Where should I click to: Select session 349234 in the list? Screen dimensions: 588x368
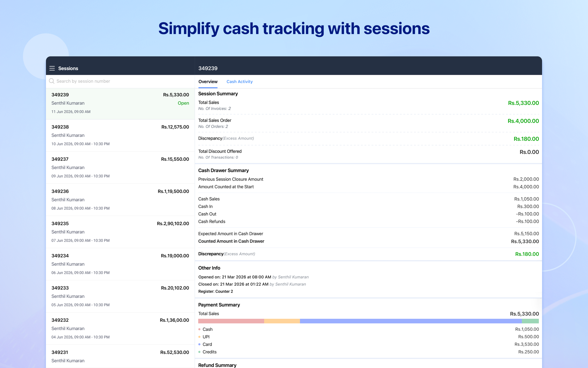pyautogui.click(x=120, y=264)
